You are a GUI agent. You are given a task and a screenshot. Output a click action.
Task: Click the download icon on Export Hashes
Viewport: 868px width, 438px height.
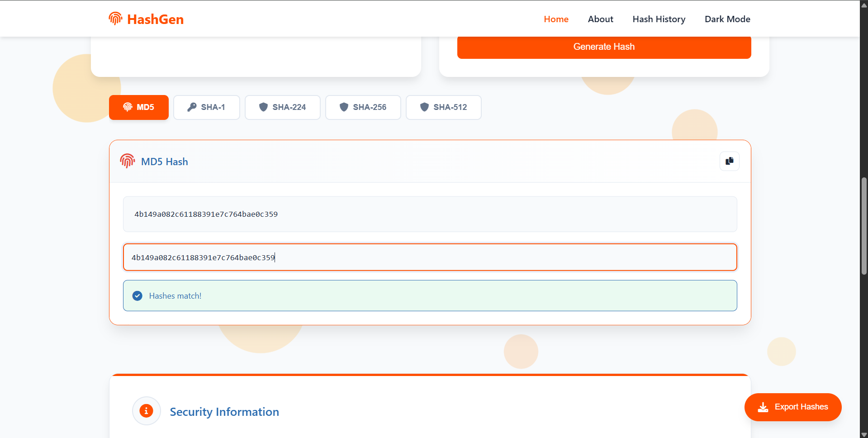[x=763, y=407]
